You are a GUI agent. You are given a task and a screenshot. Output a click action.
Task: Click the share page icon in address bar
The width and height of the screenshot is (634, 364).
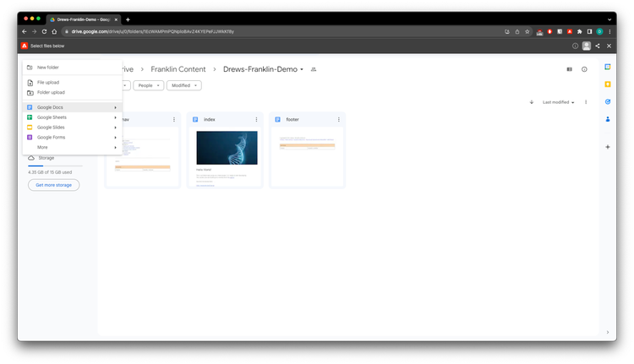click(x=517, y=31)
